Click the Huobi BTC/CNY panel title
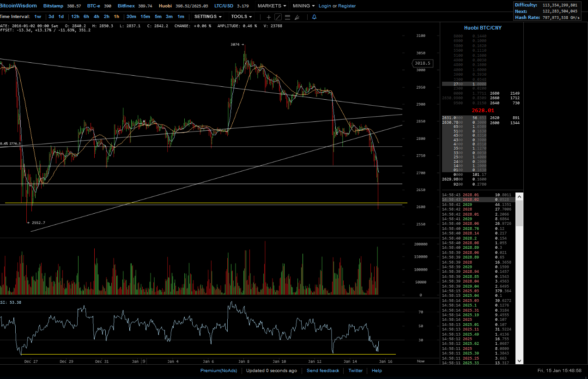Screen dimensions: 588x379 tap(483, 28)
